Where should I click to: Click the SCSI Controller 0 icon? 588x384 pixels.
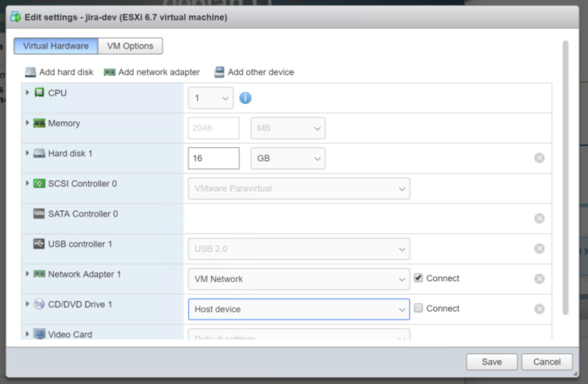[39, 183]
